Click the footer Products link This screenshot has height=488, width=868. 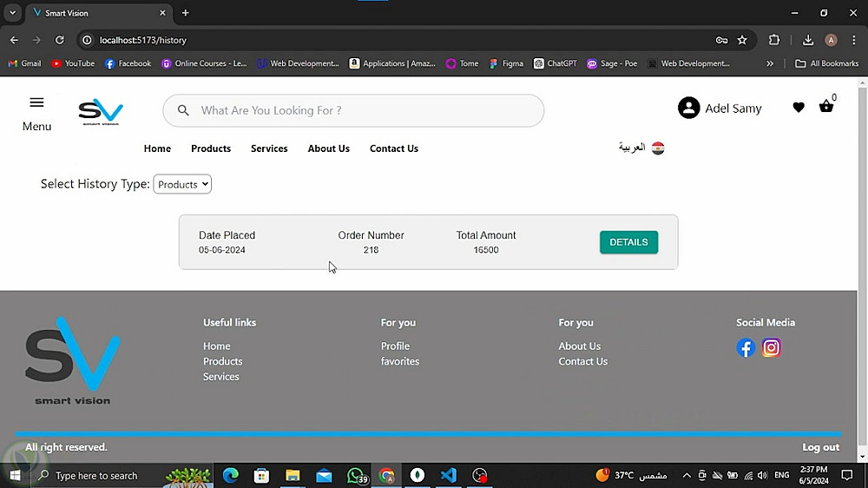pyautogui.click(x=222, y=361)
